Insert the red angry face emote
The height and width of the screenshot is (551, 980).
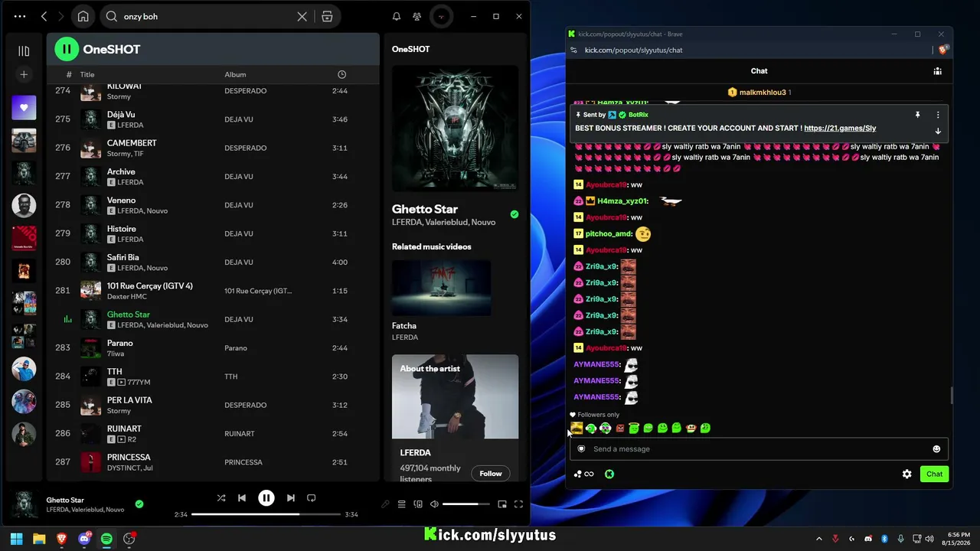tap(620, 429)
